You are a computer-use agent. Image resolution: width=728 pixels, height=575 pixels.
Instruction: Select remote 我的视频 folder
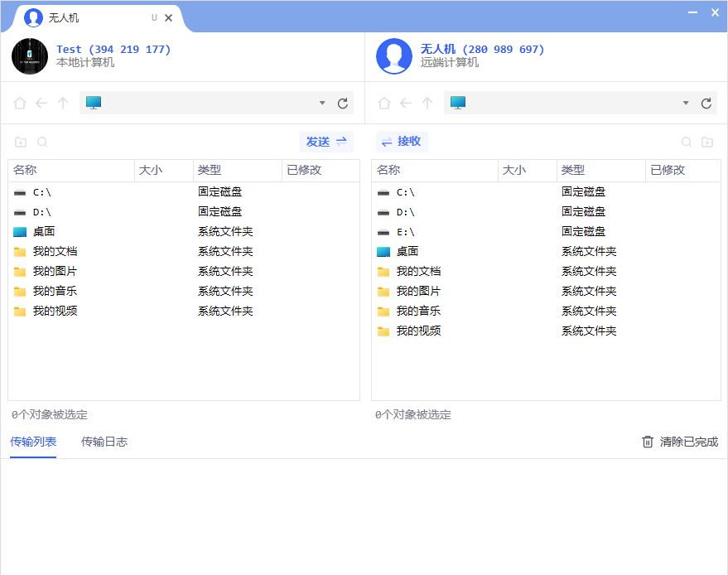click(546, 331)
